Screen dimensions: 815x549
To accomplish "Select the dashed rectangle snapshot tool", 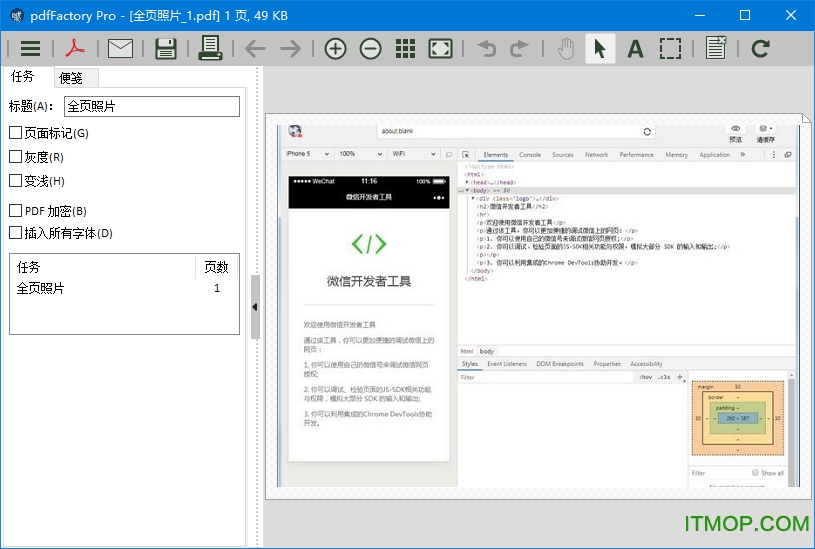I will 671,48.
